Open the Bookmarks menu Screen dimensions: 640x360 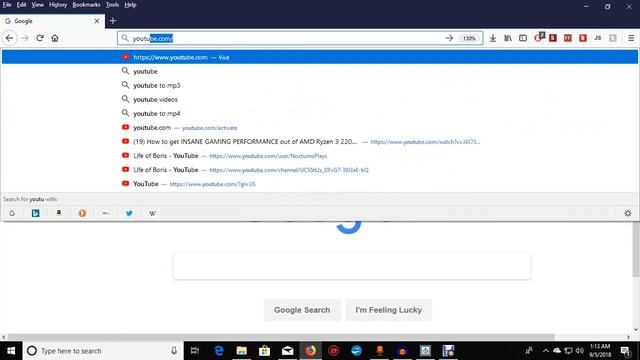click(86, 5)
